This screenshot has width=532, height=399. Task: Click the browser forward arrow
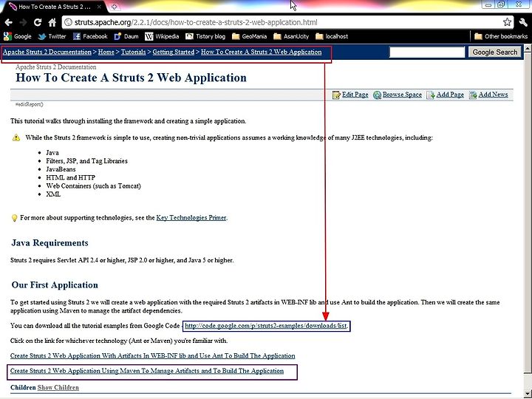pyautogui.click(x=23, y=22)
